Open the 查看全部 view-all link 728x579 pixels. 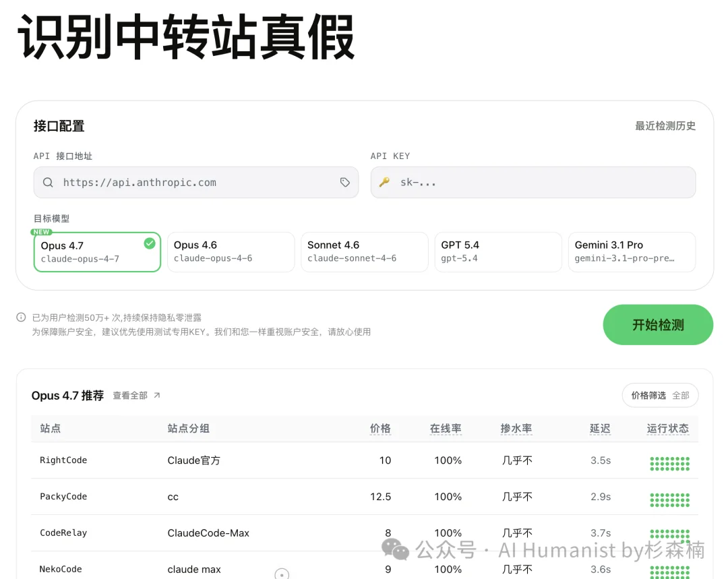click(x=129, y=395)
